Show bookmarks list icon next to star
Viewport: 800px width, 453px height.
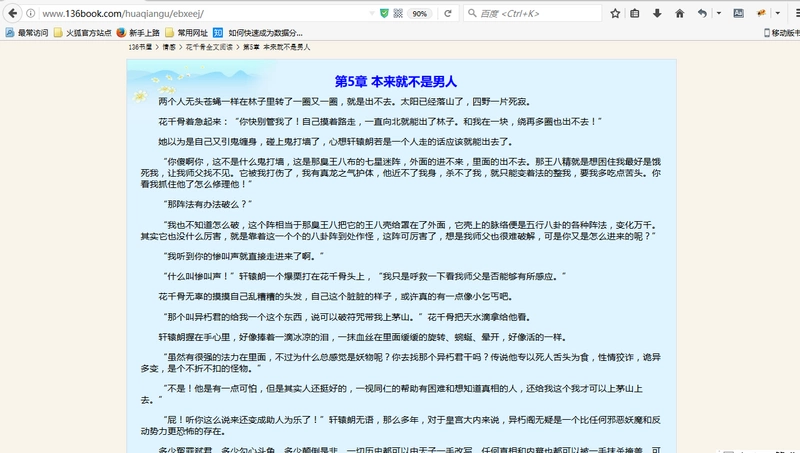point(635,13)
